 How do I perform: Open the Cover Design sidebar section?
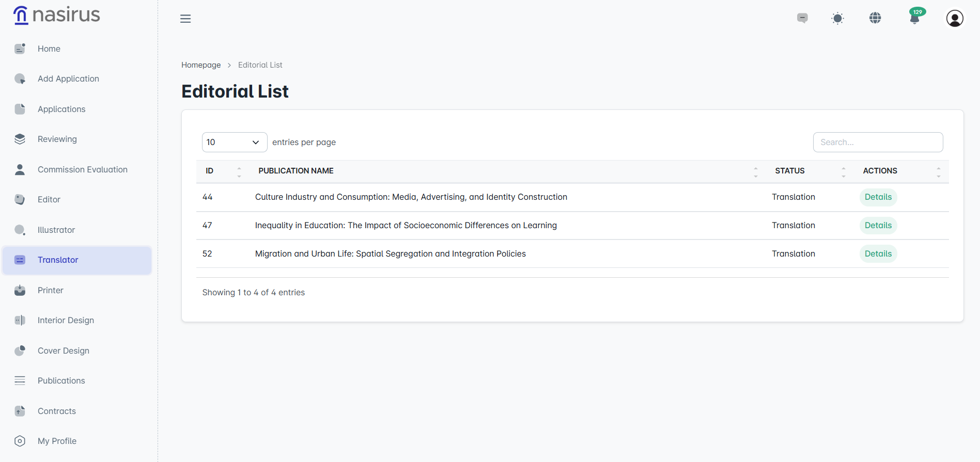[63, 351]
